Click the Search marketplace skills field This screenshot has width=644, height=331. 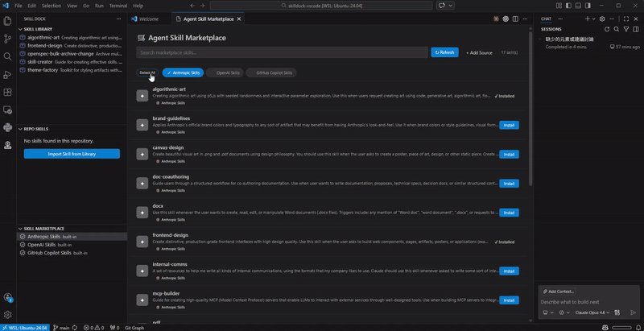[x=283, y=52]
